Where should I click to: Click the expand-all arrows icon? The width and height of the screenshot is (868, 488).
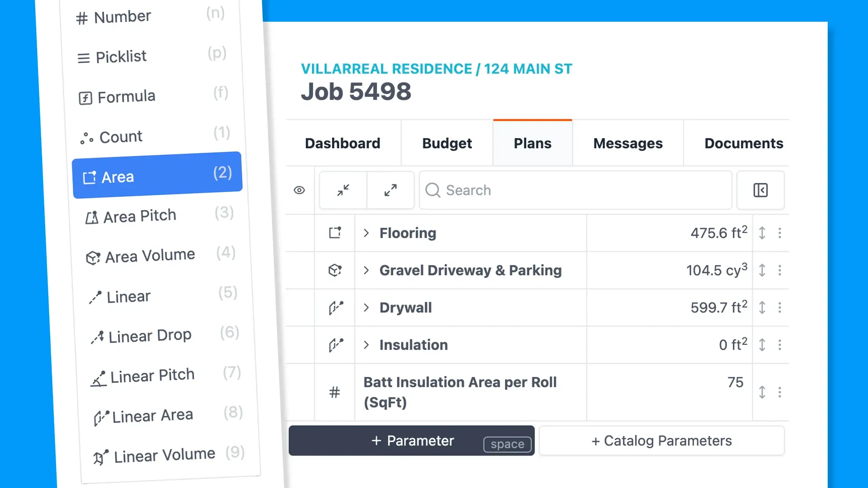391,190
